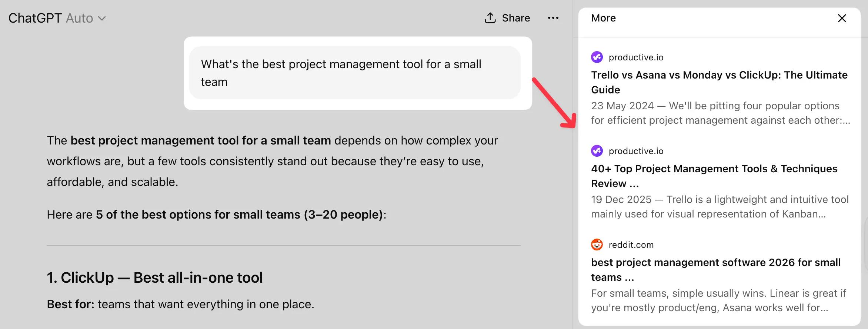The image size is (868, 329).
Task: Click the reddit.com domain text
Action: 631,245
